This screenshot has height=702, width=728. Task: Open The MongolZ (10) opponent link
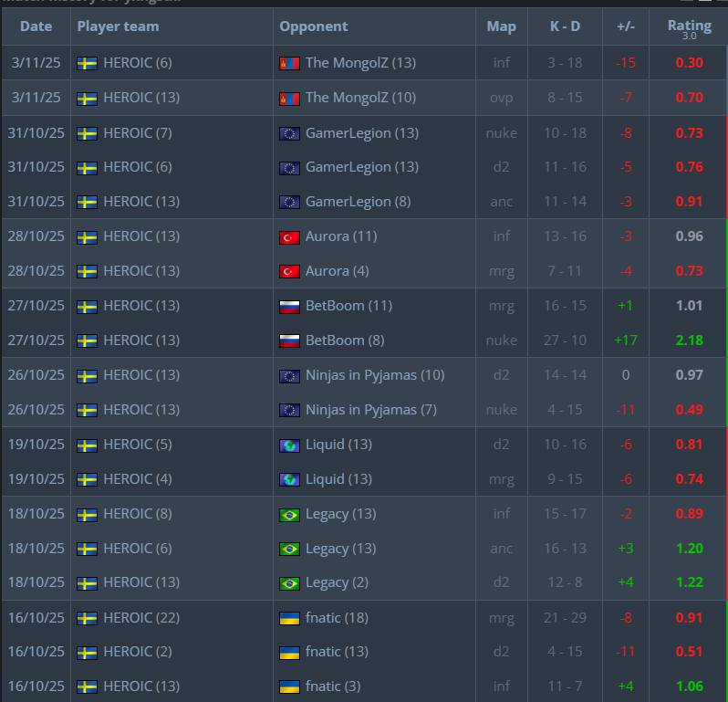click(360, 98)
